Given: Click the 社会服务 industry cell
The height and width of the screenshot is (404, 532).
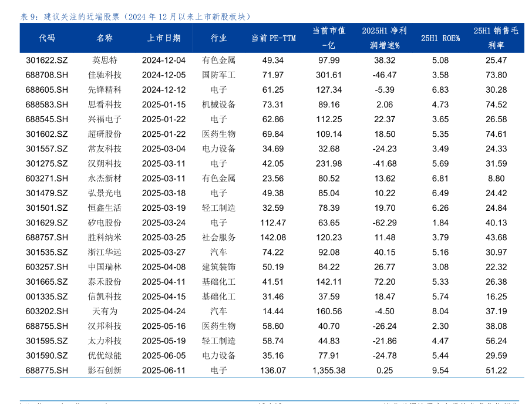Looking at the screenshot, I should [x=218, y=237].
